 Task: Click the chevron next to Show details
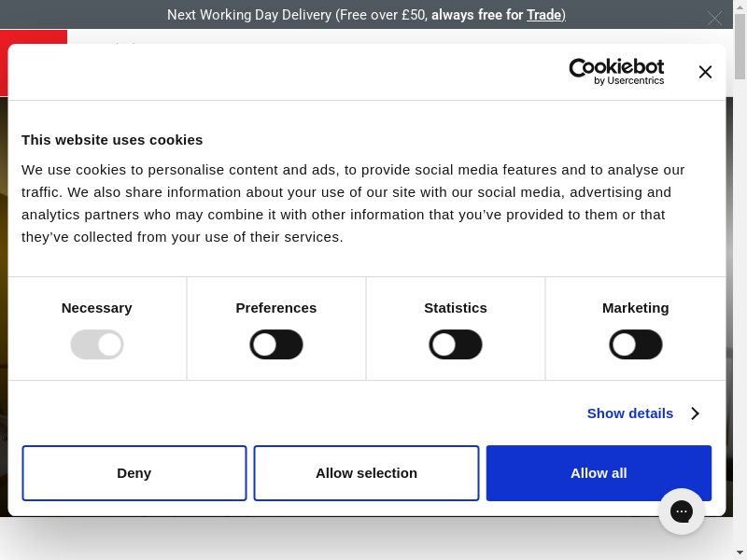point(695,413)
